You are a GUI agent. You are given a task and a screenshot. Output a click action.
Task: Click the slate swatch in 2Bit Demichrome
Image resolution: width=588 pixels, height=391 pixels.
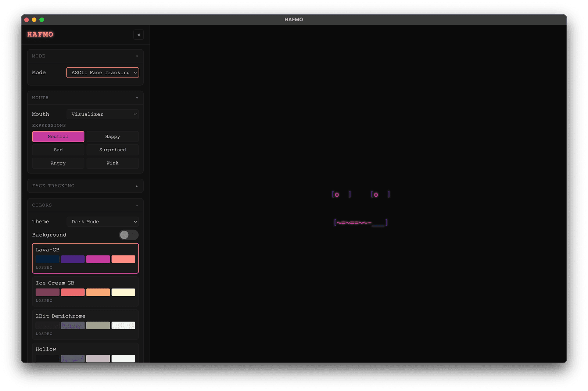73,326
